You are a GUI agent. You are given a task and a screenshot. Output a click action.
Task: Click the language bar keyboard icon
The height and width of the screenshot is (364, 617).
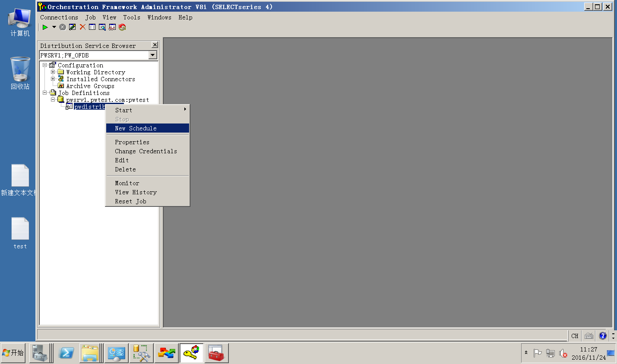[x=589, y=336]
